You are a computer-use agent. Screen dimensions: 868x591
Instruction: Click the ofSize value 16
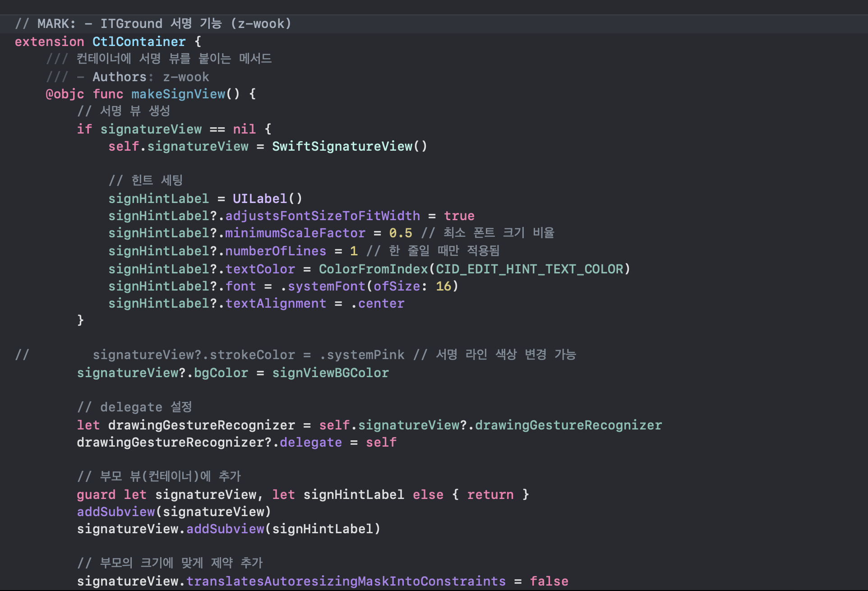point(443,286)
